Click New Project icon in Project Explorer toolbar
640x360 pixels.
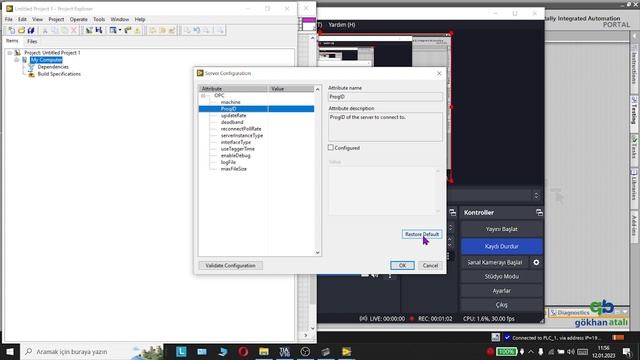[x=11, y=30]
